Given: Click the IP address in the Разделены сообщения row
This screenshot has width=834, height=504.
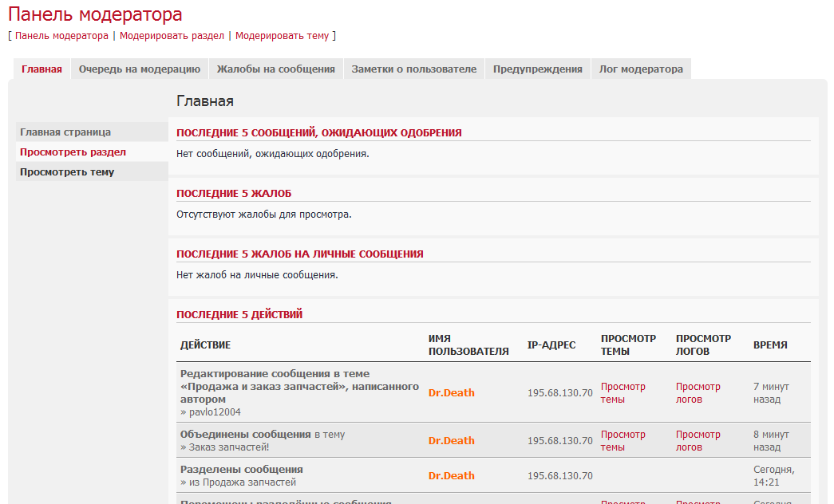Looking at the screenshot, I should click(559, 475).
